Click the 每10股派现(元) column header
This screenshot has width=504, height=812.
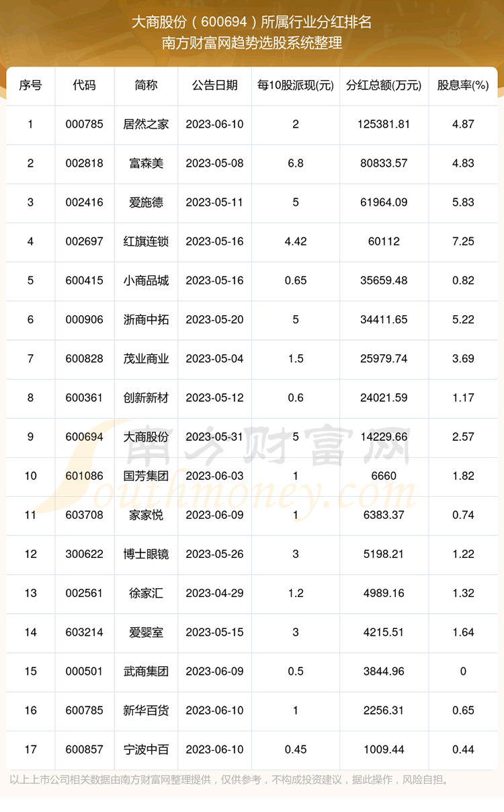pyautogui.click(x=296, y=85)
